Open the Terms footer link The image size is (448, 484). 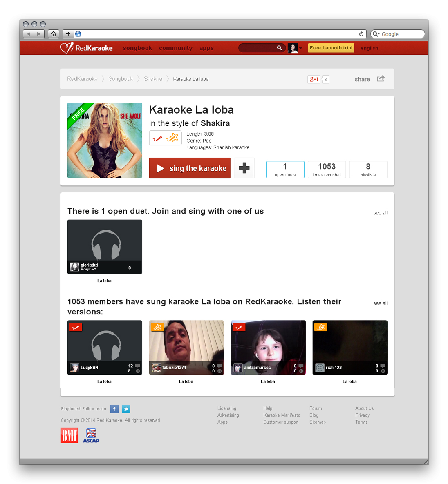(x=361, y=422)
